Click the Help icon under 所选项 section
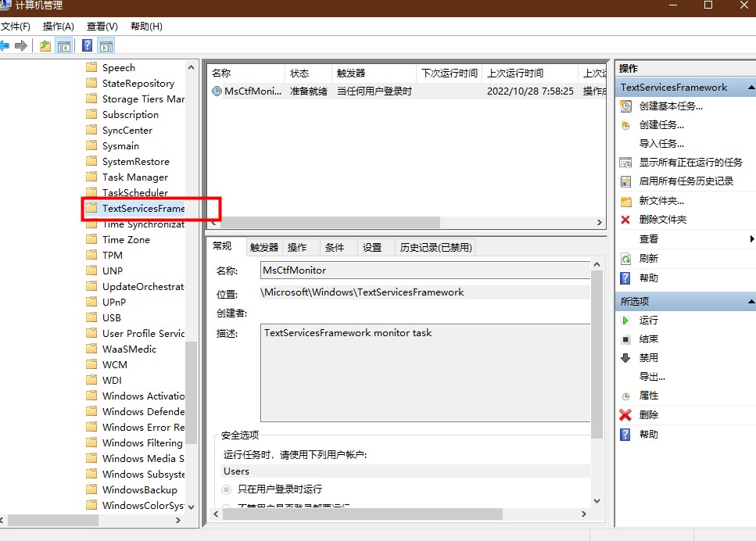The width and height of the screenshot is (756, 541). point(625,435)
